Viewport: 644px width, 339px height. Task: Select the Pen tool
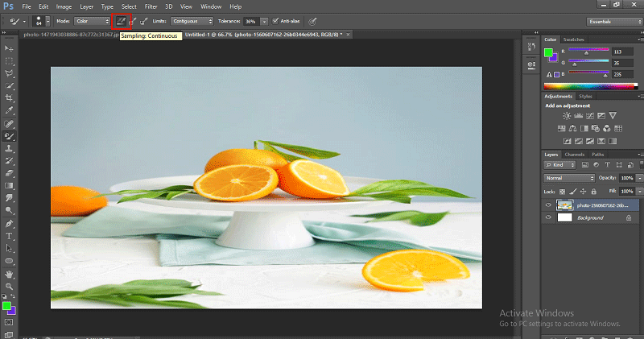9,224
